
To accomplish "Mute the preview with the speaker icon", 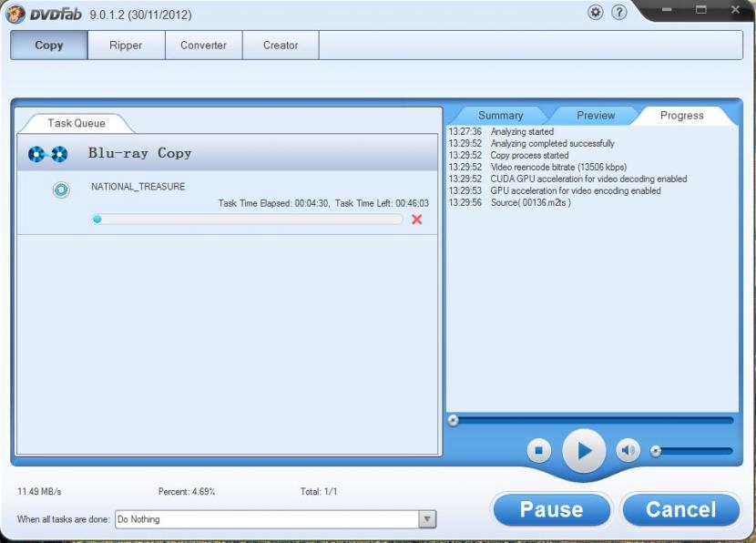I will 628,450.
